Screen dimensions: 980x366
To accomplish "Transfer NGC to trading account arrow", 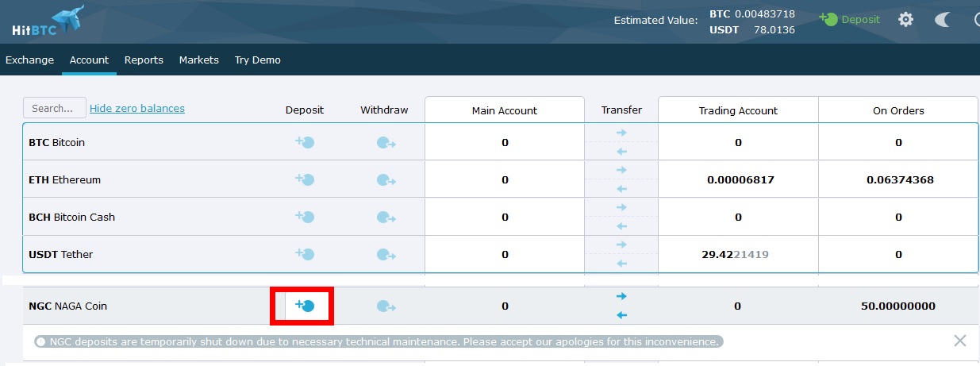I will click(x=621, y=296).
